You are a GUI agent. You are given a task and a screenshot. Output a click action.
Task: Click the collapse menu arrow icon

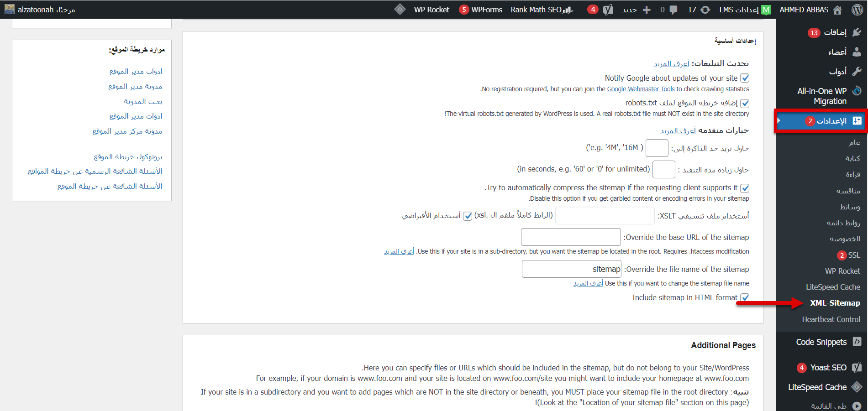[x=857, y=406]
